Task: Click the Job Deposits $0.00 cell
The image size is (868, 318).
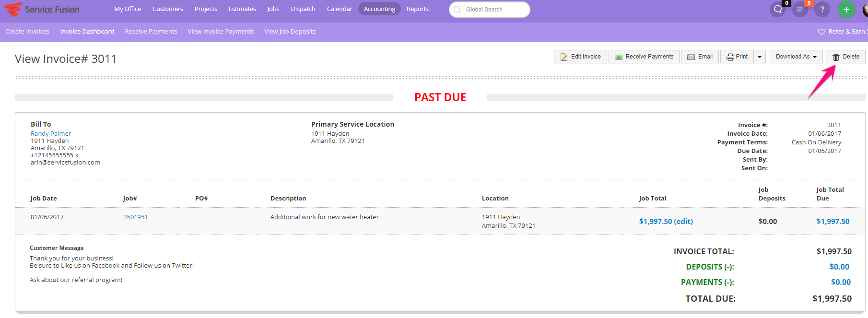Action: [768, 221]
